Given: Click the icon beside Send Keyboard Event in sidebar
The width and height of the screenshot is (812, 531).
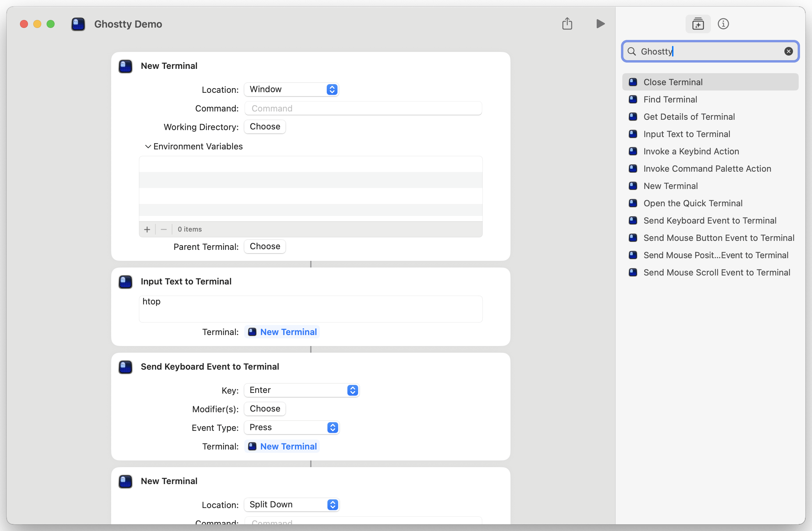Looking at the screenshot, I should (633, 221).
